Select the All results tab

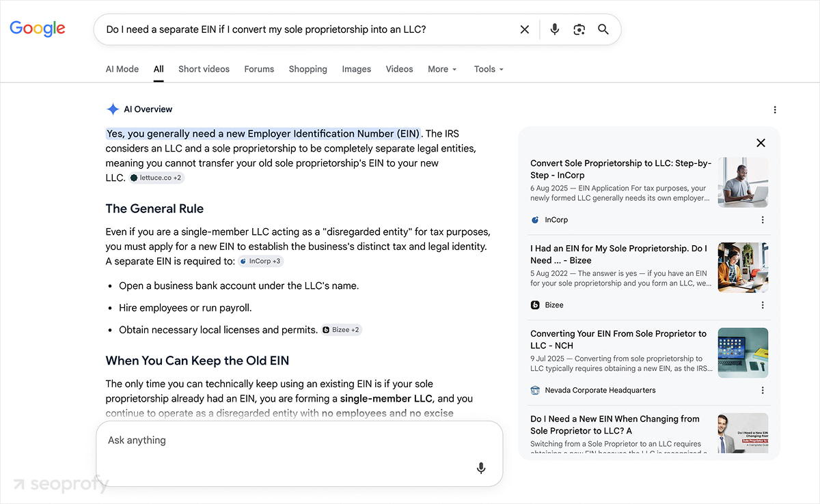(159, 69)
